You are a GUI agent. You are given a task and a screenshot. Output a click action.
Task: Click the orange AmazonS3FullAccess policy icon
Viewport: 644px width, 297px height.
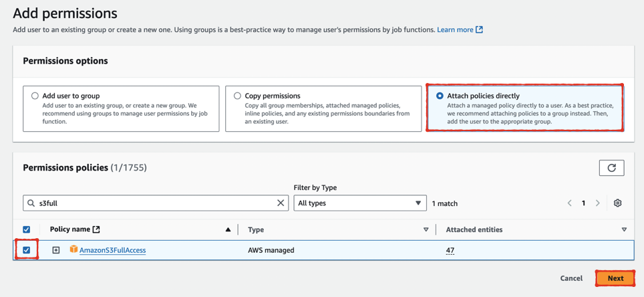pos(73,250)
